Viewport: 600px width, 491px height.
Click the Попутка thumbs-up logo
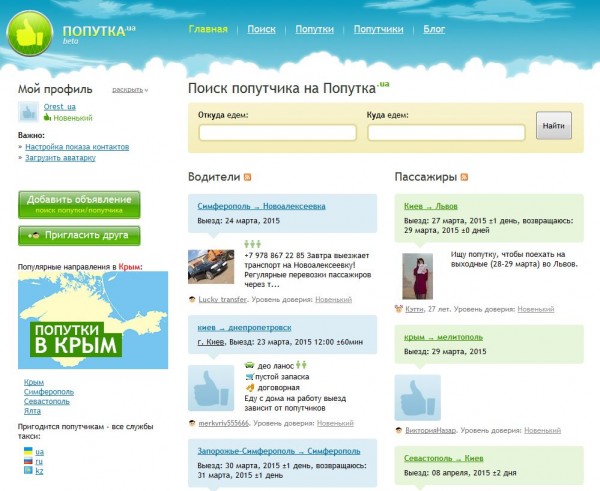click(31, 33)
